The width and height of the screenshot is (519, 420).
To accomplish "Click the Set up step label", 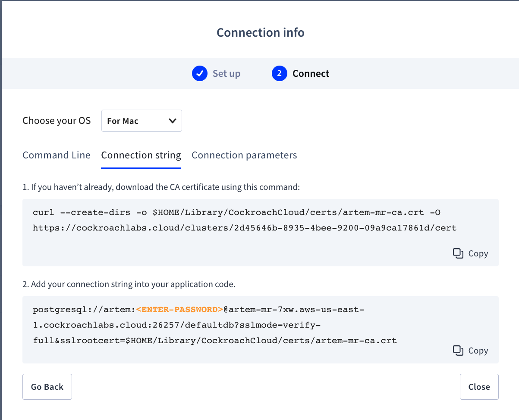I will (x=226, y=74).
